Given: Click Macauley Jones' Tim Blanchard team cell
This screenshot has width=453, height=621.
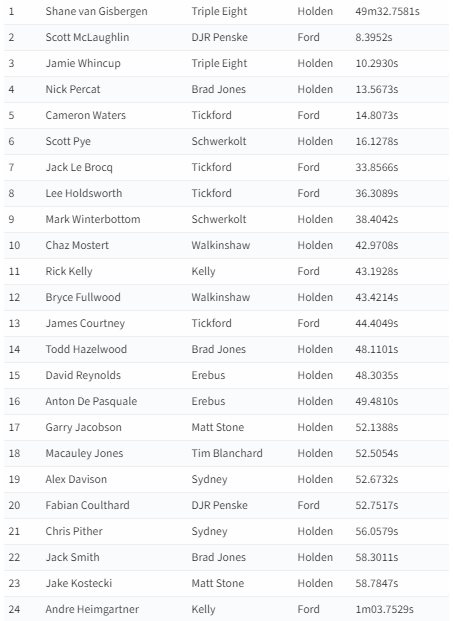Looking at the screenshot, I should (x=227, y=453).
